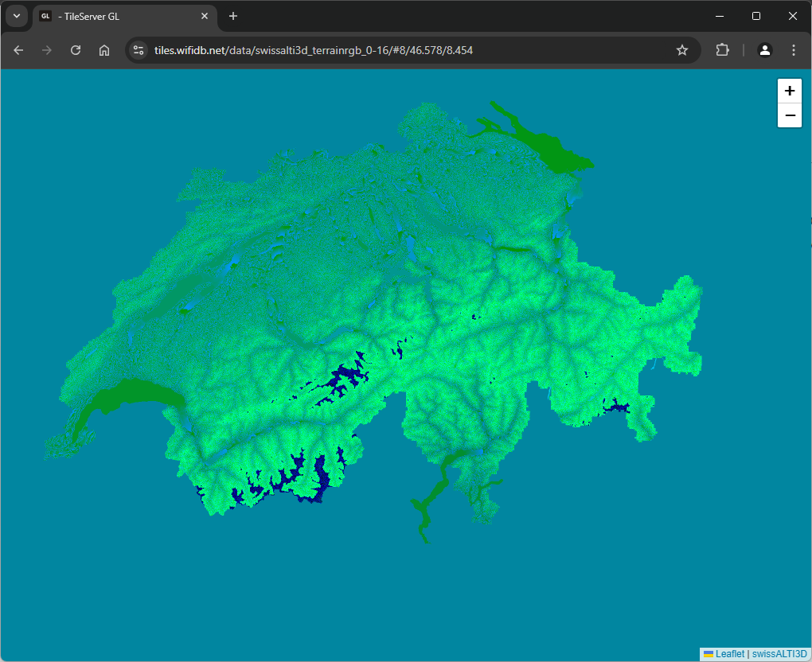This screenshot has height=662, width=812.
Task: Follow the swissALTI3D attribution link
Action: [x=779, y=654]
